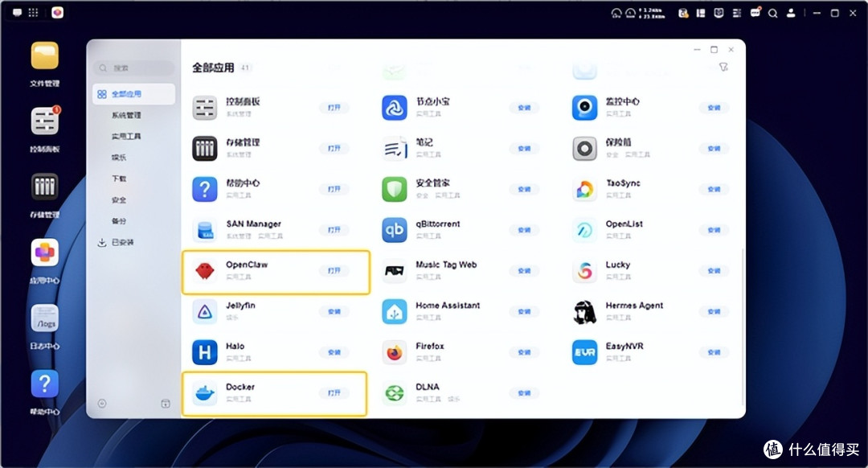
Task: Select the 安全 category
Action: click(119, 200)
